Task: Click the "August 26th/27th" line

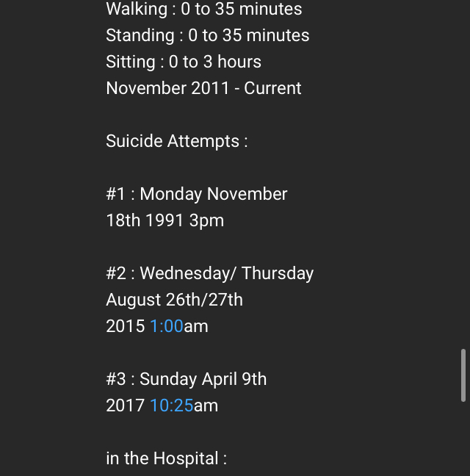Action: tap(174, 300)
